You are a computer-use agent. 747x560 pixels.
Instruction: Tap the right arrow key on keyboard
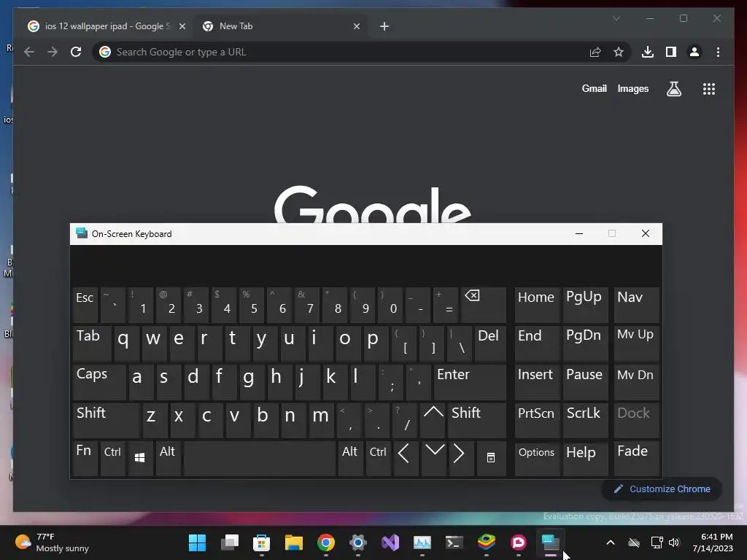[x=460, y=458]
